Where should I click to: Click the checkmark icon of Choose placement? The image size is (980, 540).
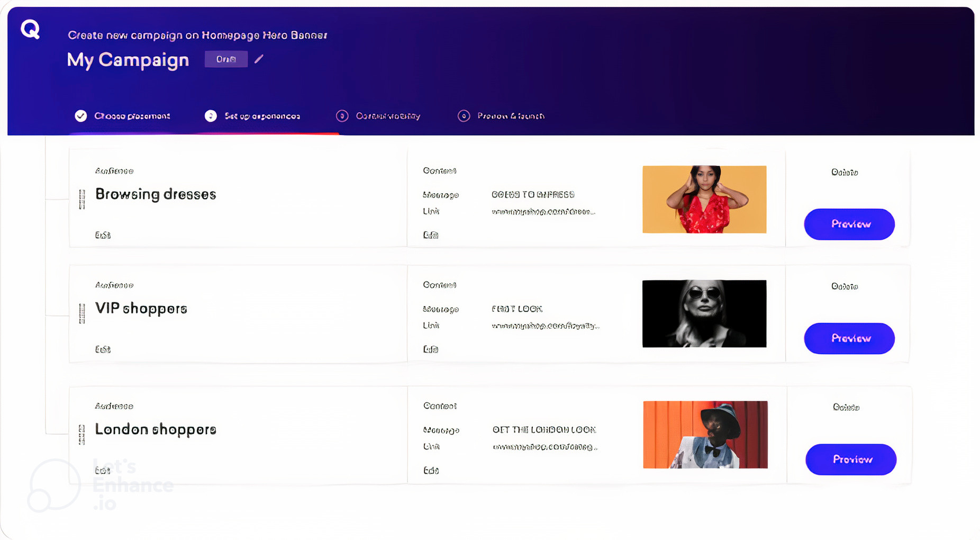[81, 116]
